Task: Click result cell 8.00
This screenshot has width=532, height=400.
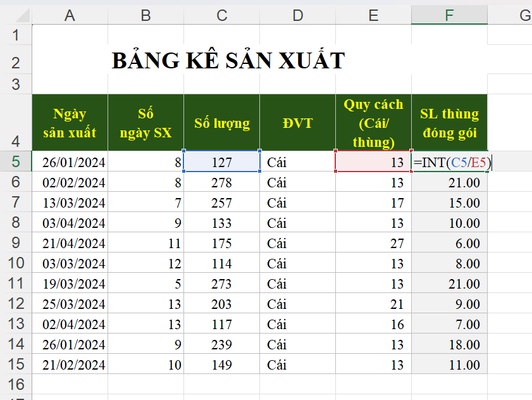Action: pyautogui.click(x=449, y=263)
